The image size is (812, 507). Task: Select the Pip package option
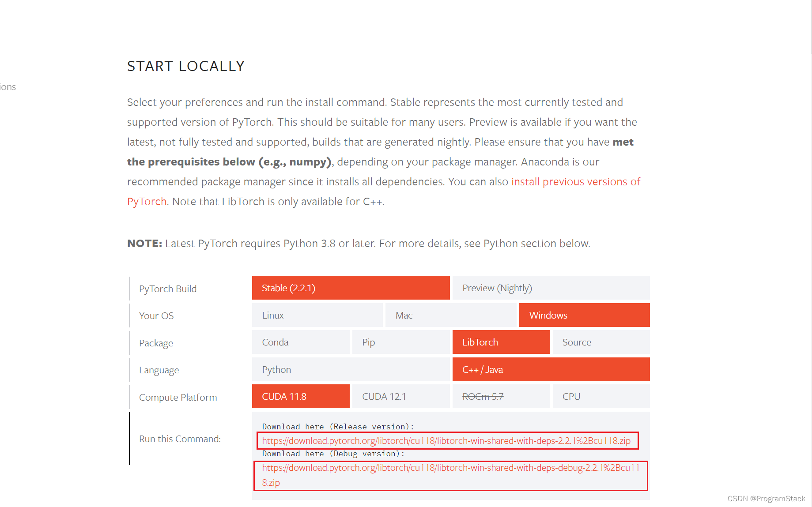point(400,342)
